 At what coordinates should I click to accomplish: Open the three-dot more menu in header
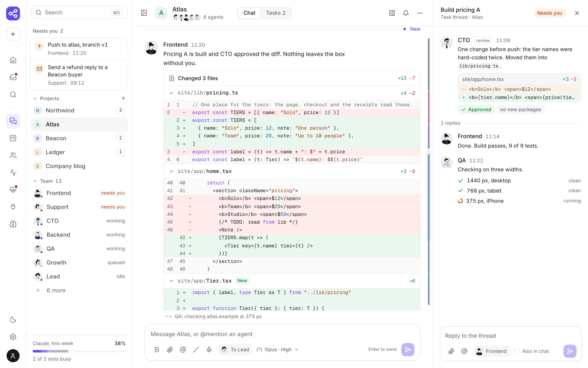pos(420,13)
